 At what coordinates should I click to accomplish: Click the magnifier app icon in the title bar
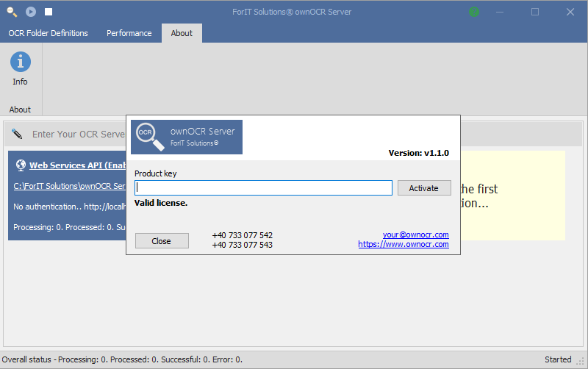(x=12, y=12)
